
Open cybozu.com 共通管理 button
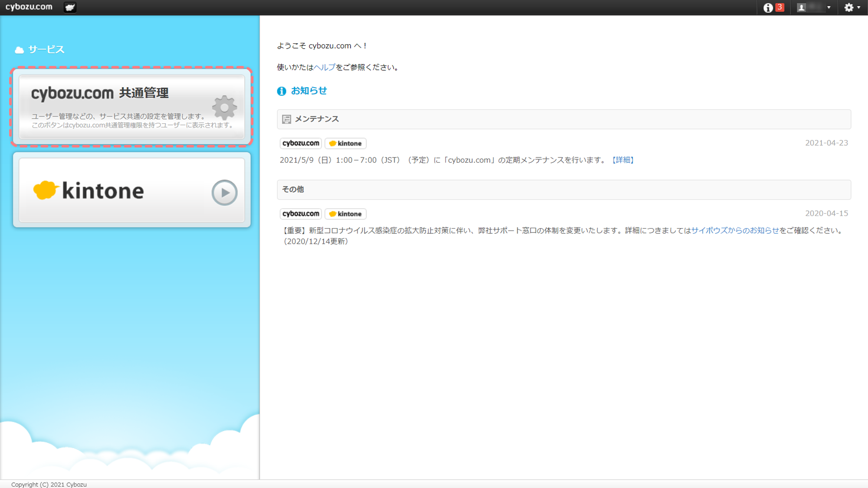coord(132,107)
